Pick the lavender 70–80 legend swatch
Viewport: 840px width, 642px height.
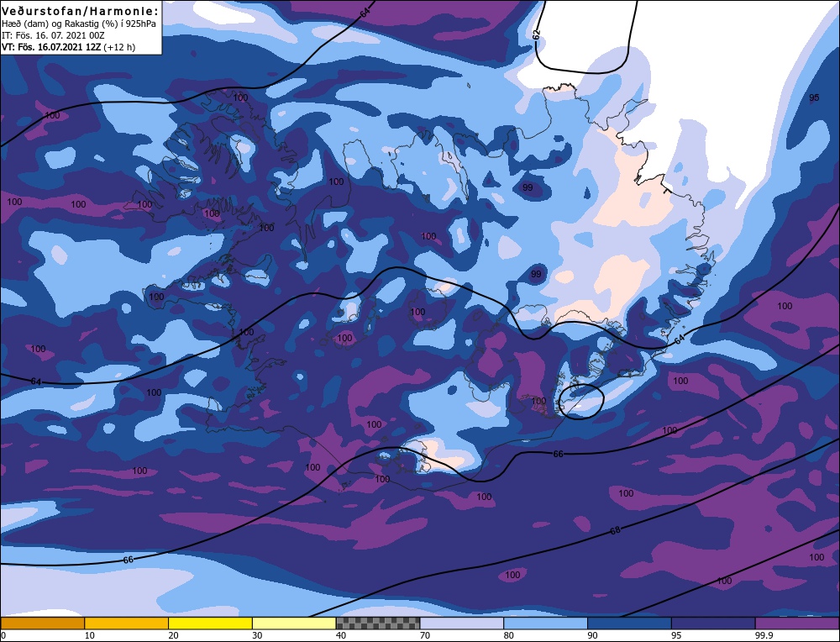[x=462, y=624]
